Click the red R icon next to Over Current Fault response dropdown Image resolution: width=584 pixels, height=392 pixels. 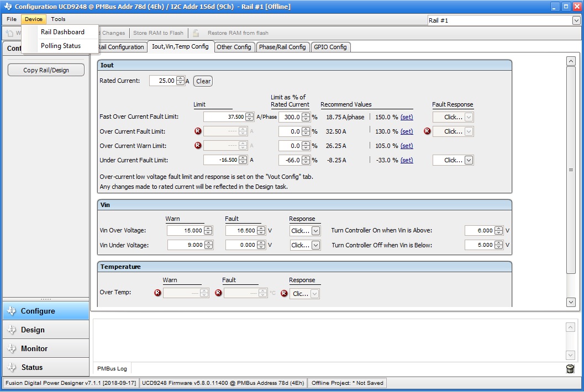coord(427,131)
